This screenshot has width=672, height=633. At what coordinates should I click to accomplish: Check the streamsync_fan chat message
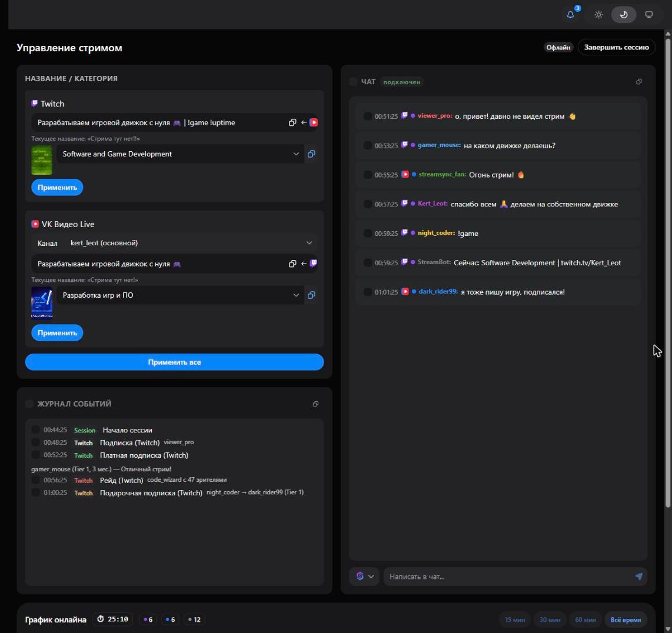point(367,175)
